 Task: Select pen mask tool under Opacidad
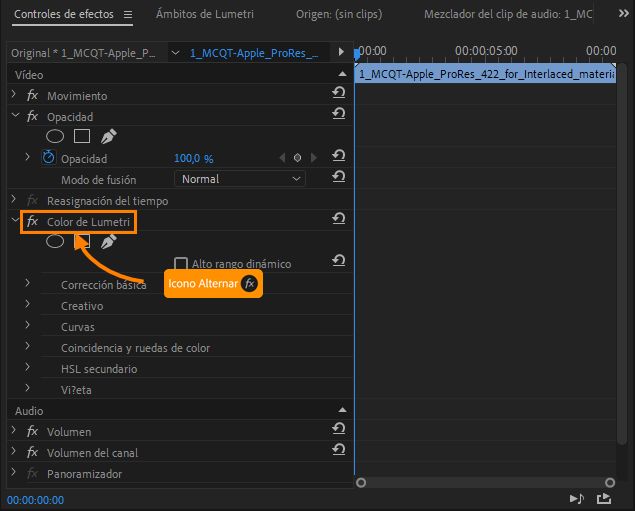tap(109, 136)
